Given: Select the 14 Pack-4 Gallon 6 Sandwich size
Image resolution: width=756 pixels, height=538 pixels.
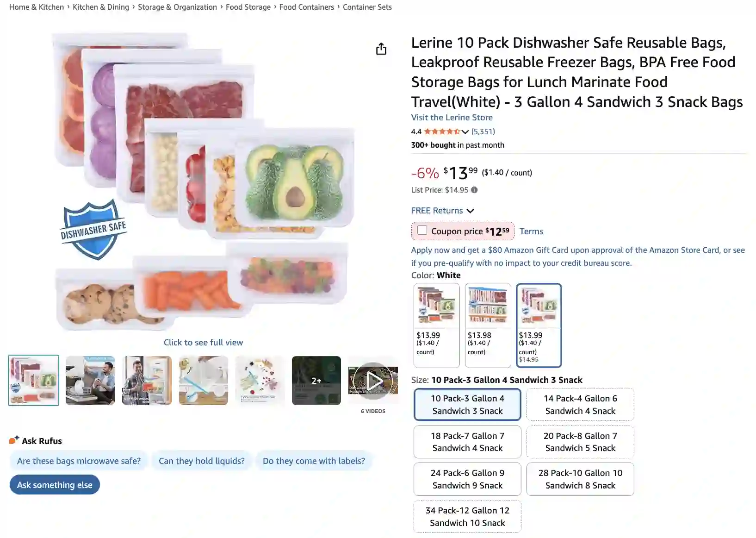Looking at the screenshot, I should tap(580, 405).
